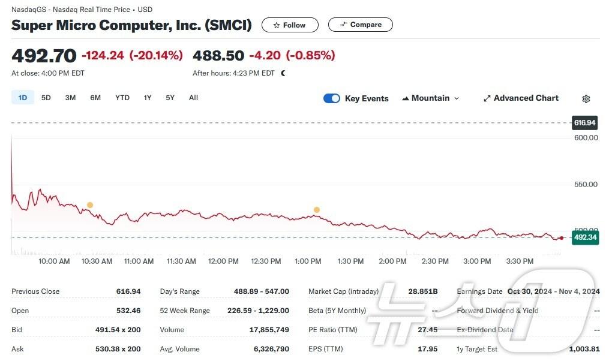Click the Mountain chart type icon

pyautogui.click(x=406, y=98)
